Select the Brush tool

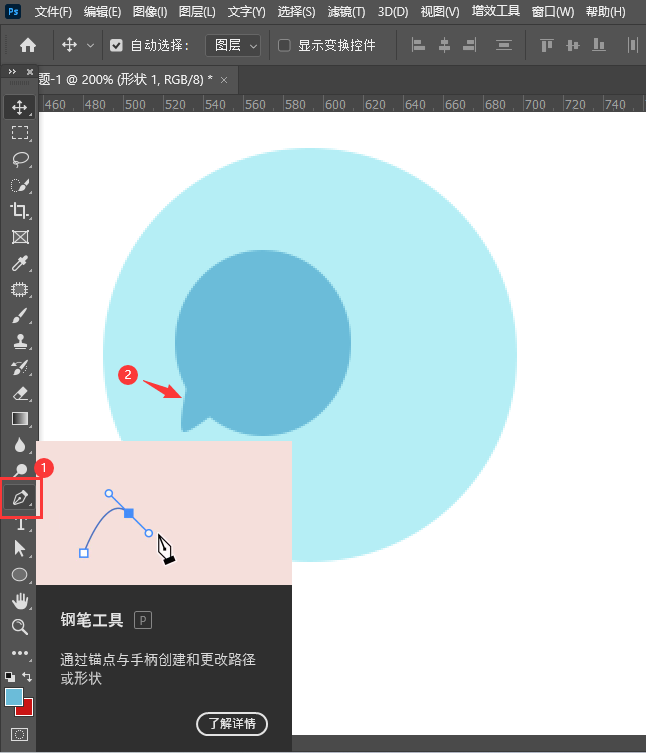point(19,316)
